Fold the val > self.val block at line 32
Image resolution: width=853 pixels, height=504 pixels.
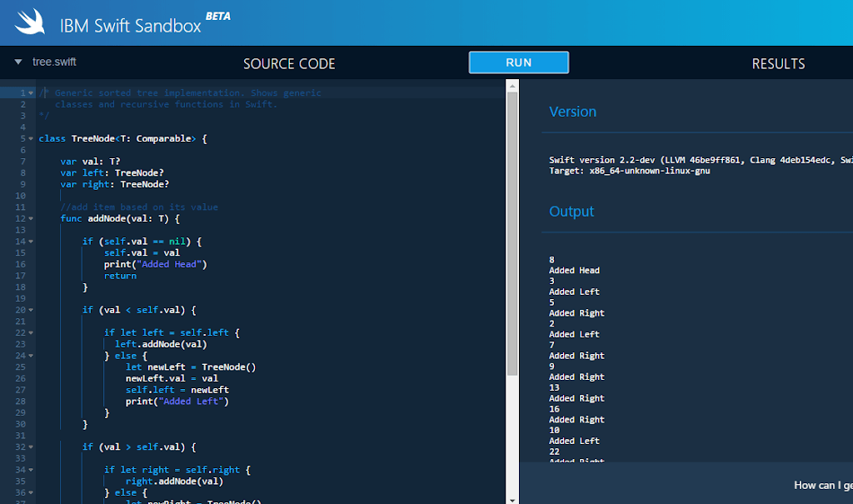click(31, 447)
